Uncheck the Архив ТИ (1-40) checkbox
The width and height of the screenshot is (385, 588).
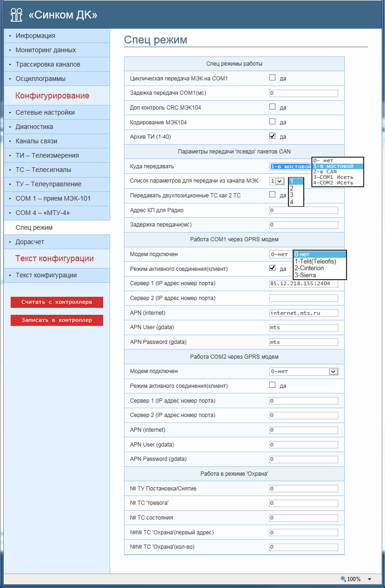(273, 136)
